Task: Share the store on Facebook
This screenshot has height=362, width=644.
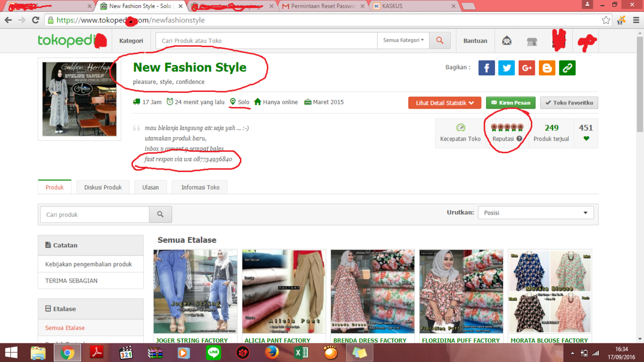Action: pyautogui.click(x=487, y=68)
